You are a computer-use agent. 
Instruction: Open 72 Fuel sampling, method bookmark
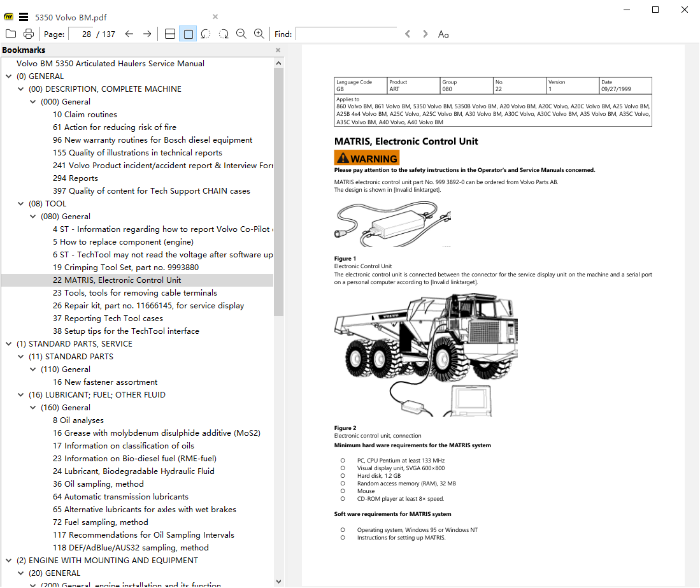point(101,522)
